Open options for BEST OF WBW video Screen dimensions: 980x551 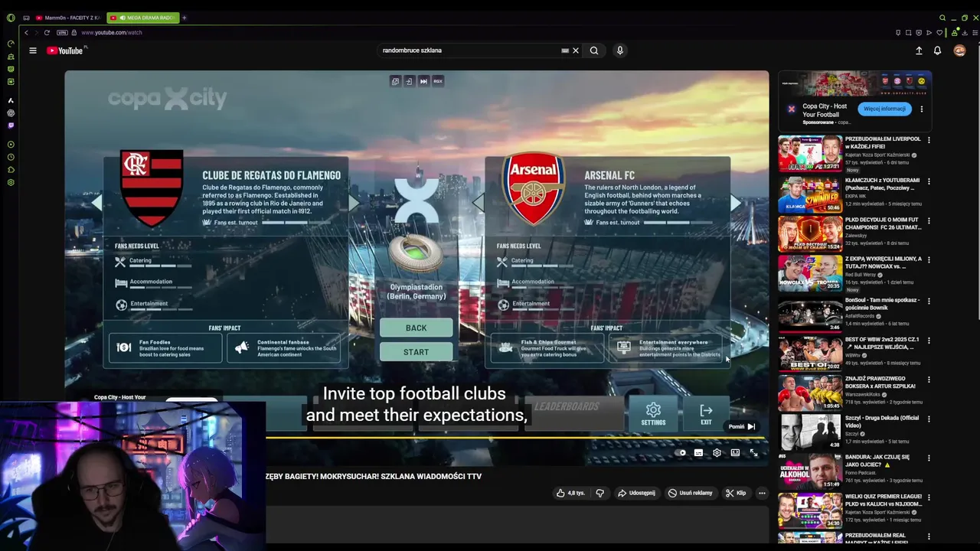(929, 341)
